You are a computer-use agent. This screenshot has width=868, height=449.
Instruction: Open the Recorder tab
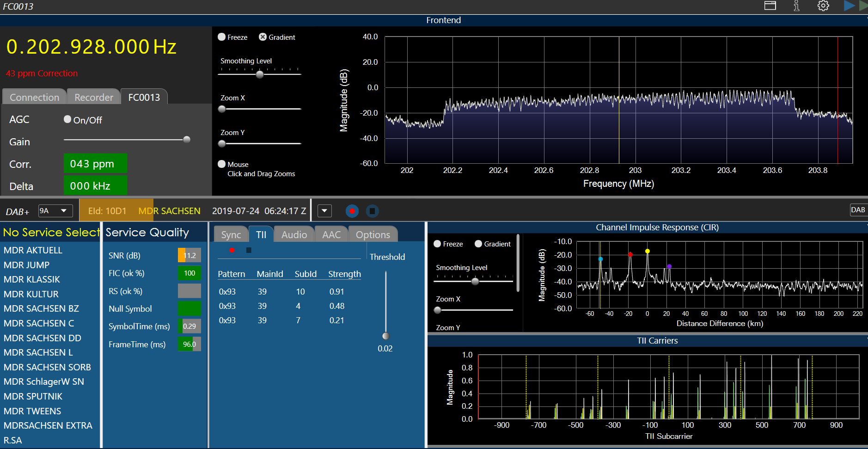(93, 97)
